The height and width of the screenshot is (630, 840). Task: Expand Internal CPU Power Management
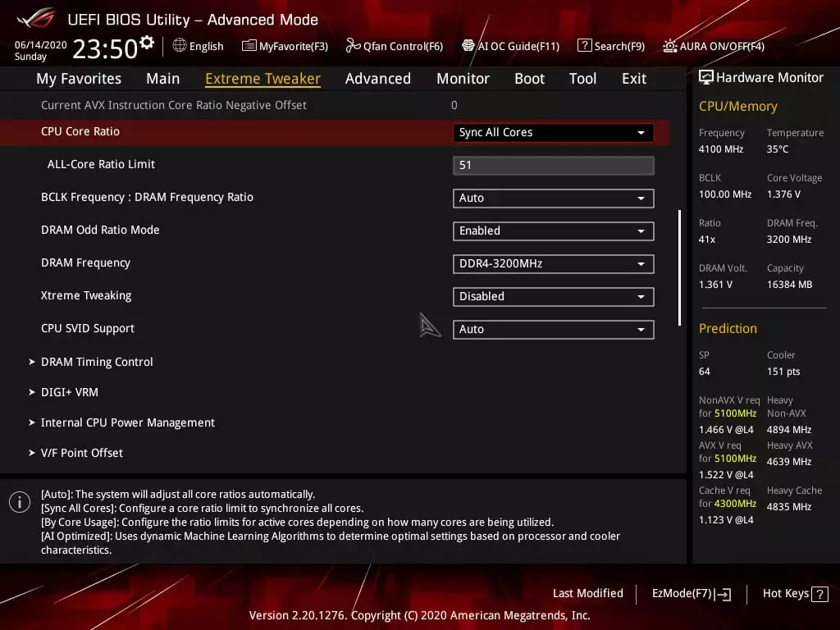(x=127, y=422)
